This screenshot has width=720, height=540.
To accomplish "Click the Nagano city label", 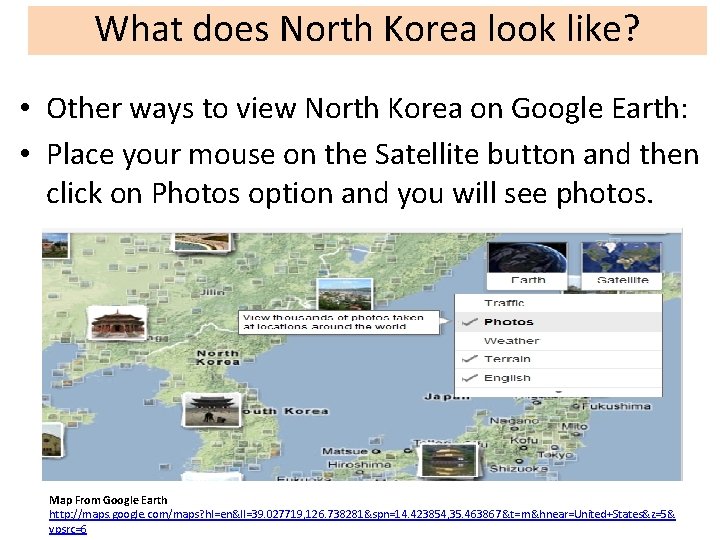I will (514, 421).
